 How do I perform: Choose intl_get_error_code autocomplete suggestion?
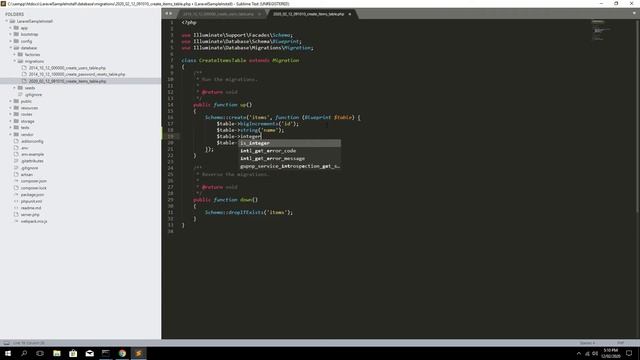(x=289, y=151)
